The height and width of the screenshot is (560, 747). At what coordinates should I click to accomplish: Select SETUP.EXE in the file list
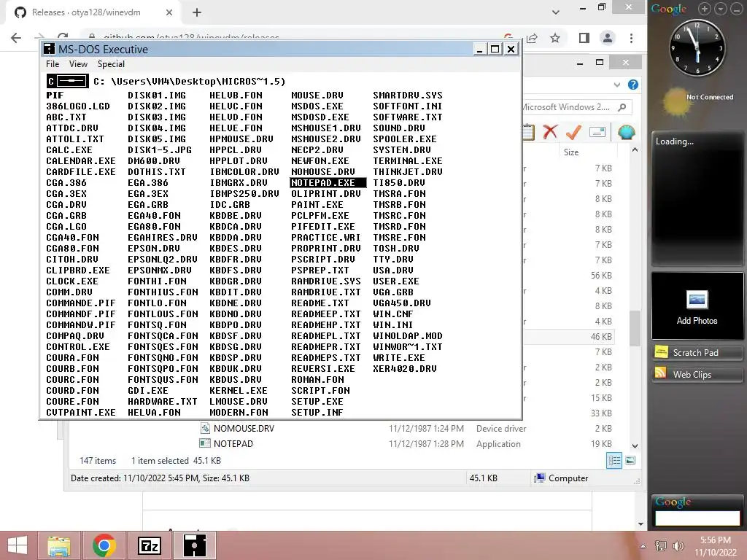coord(317,402)
